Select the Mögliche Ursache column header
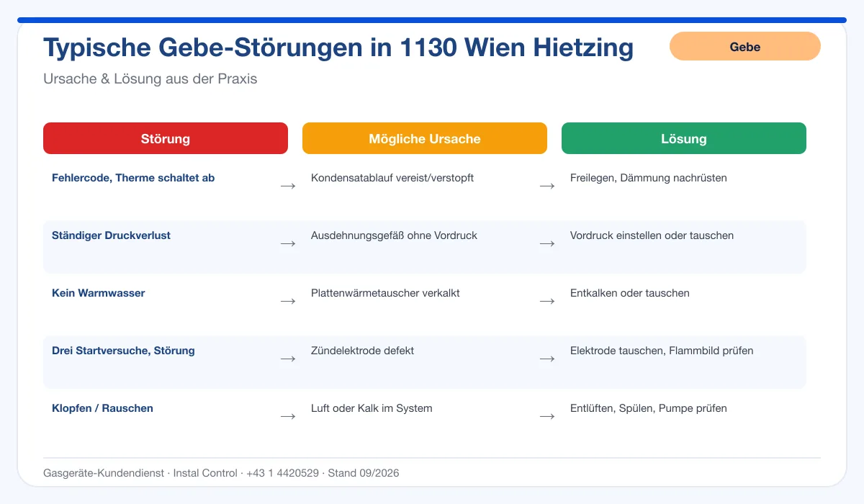864x504 pixels. [425, 138]
